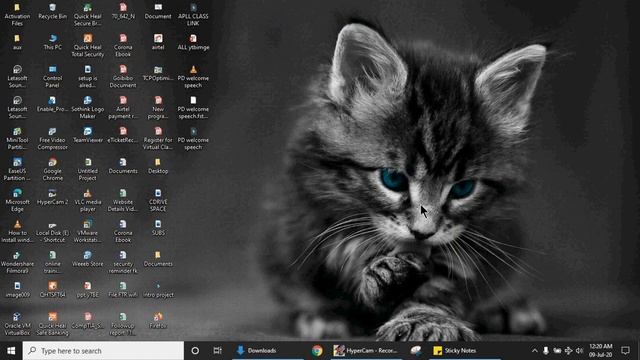Open the APLL CLASS LINK file
This screenshot has width=640, height=360.
click(x=193, y=15)
